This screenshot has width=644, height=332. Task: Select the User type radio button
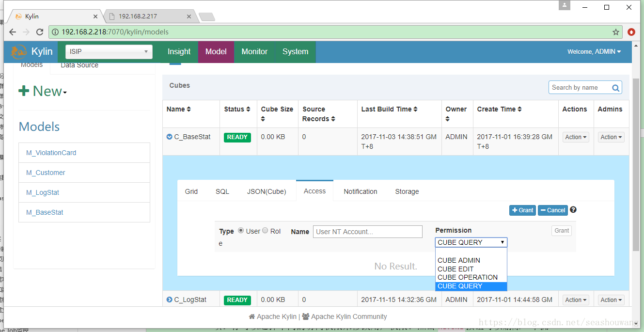tap(241, 231)
